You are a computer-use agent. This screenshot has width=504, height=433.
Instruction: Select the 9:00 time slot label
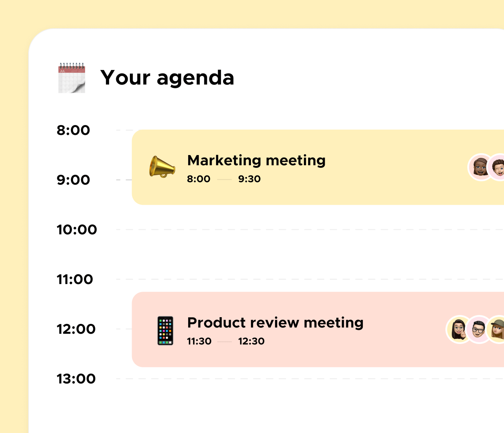coord(73,180)
